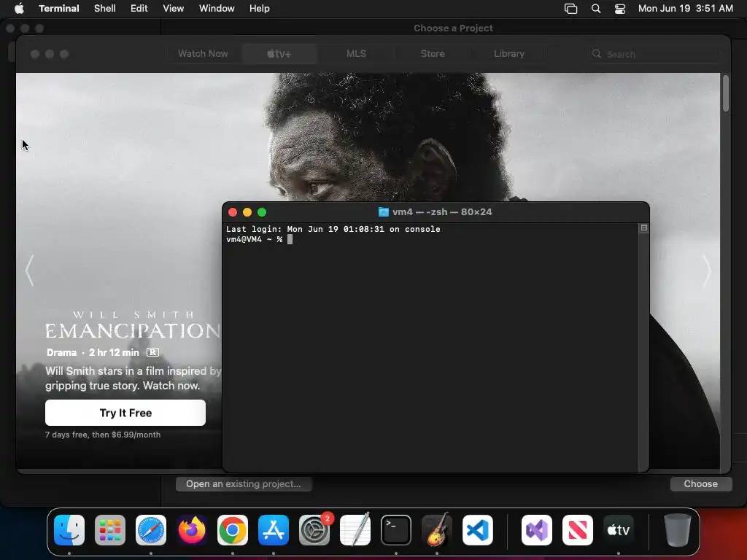Launch Firefox from the Dock
This screenshot has width=747, height=560.
pos(192,530)
